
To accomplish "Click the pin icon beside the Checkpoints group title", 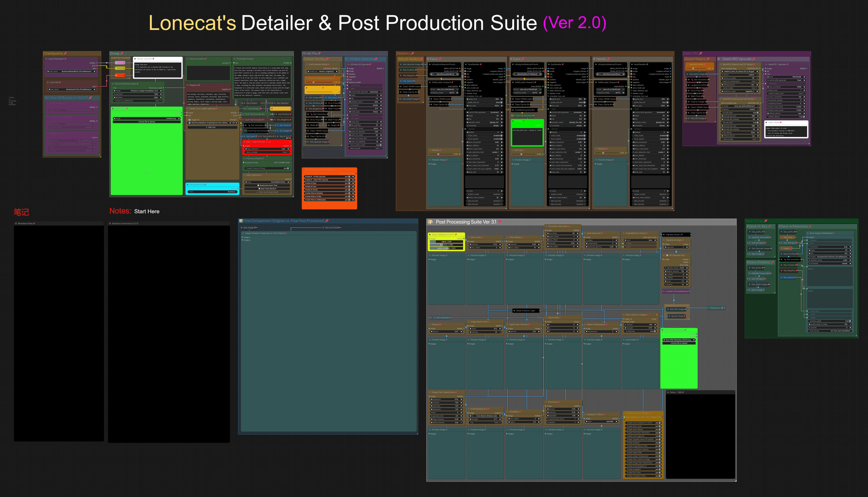I will click(x=66, y=53).
